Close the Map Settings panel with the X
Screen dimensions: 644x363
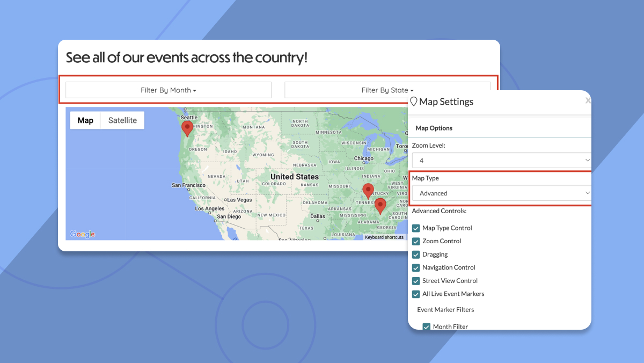588,100
